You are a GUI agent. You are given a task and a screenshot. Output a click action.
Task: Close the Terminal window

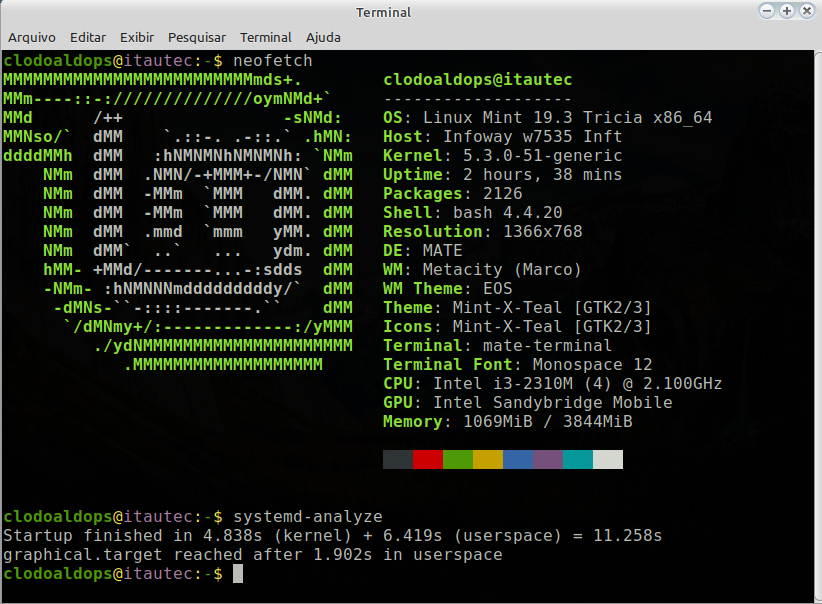807,11
